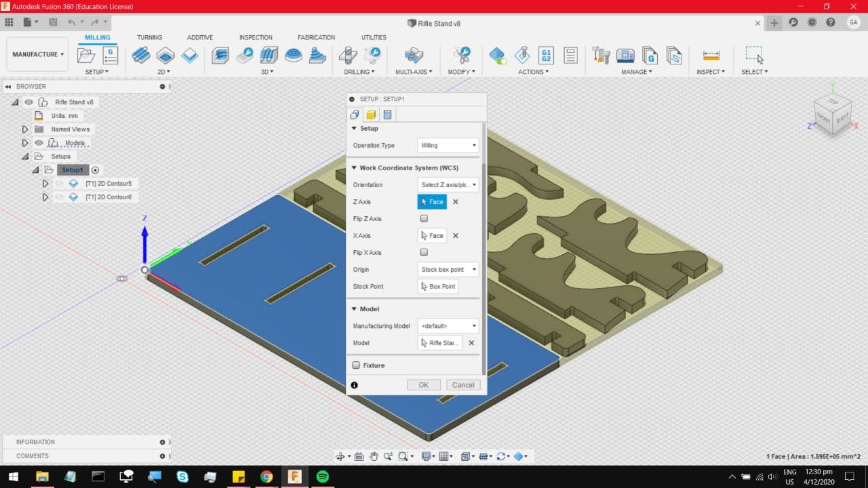
Task: Open the Manufacturing Model dropdown
Action: (x=448, y=326)
